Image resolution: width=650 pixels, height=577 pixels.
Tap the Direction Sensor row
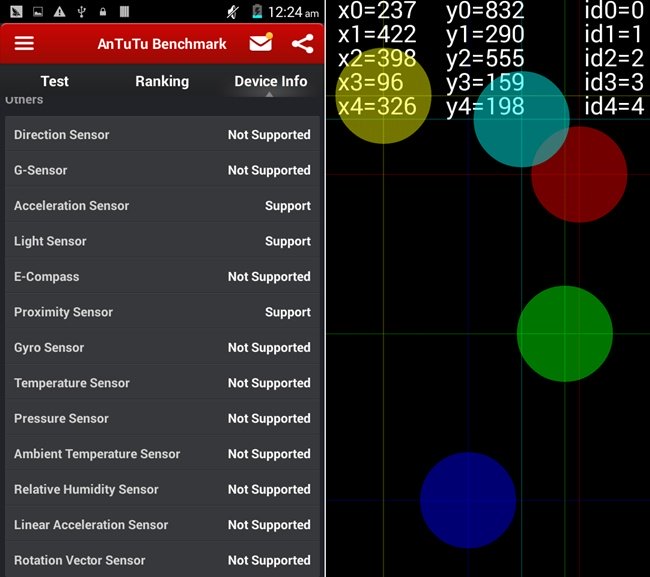162,135
